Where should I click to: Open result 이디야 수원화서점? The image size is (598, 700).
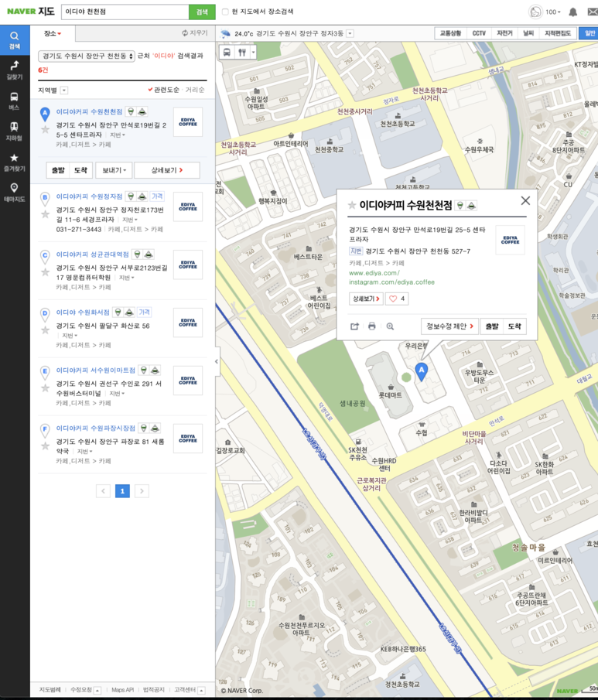click(x=83, y=312)
